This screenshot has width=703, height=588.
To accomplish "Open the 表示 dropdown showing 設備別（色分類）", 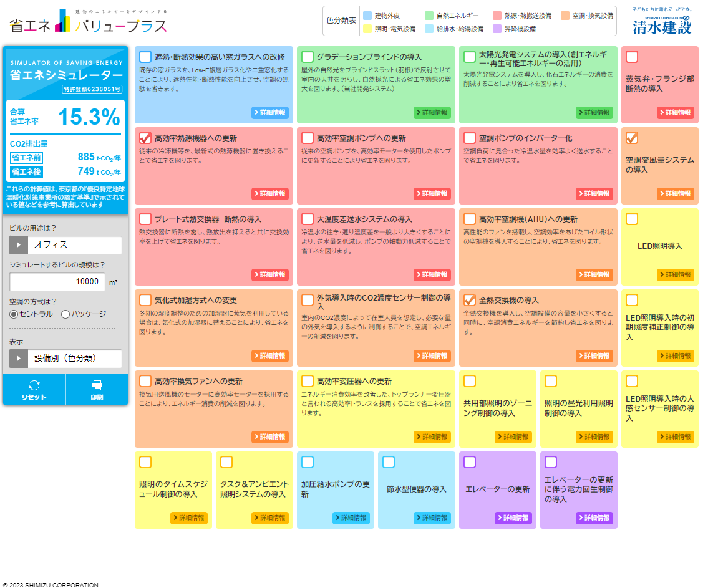I will (65, 359).
